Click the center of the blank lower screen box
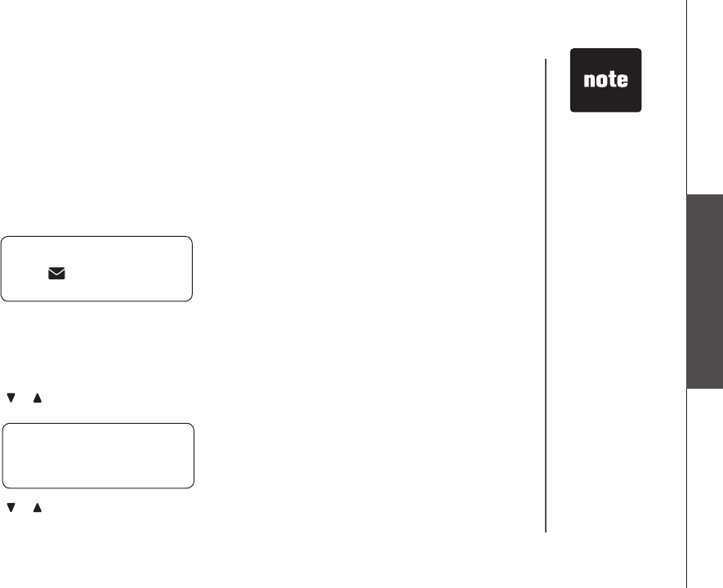 pos(98,455)
